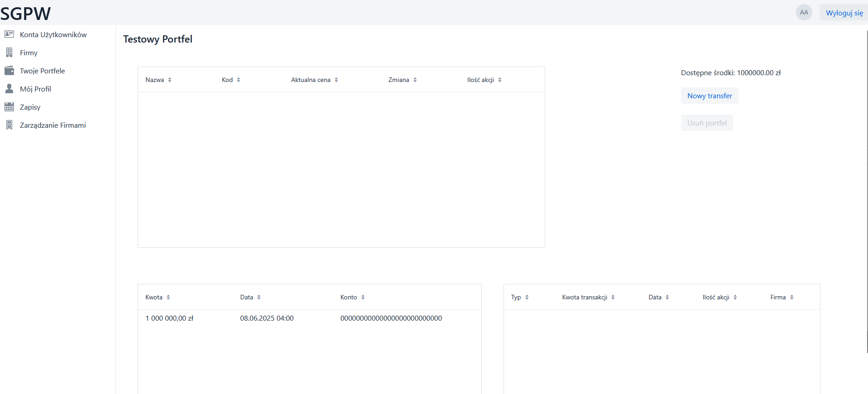Click the Twoje Portfele wallet icon
This screenshot has height=394, width=868.
(9, 71)
